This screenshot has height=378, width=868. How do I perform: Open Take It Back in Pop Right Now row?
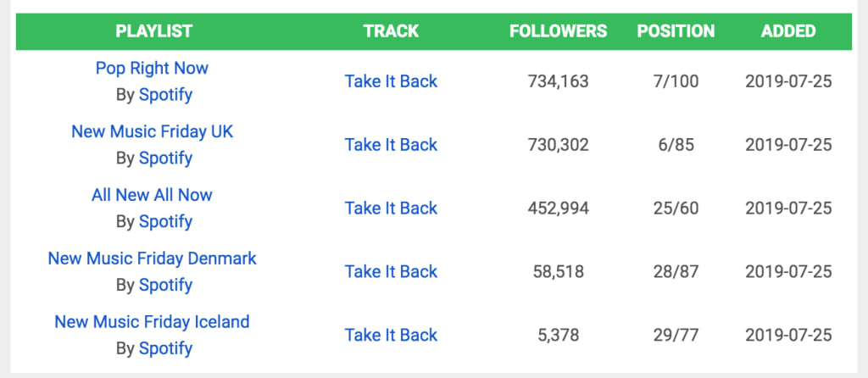[391, 81]
